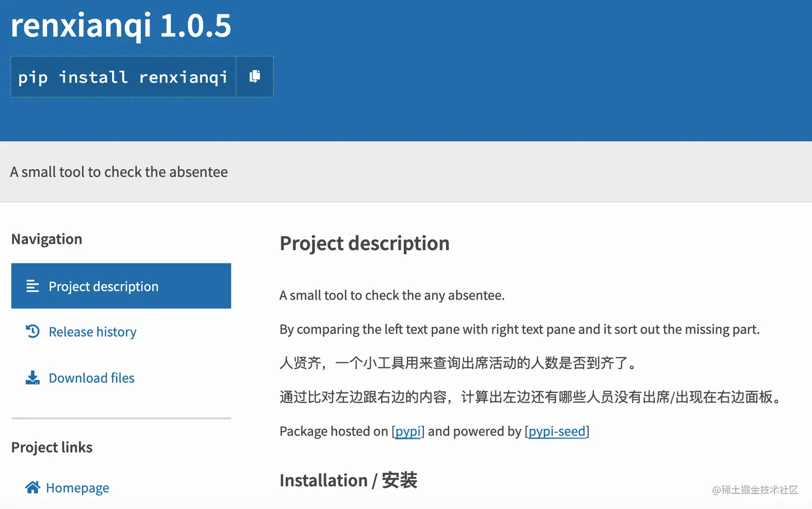Go to the Release history tab

[92, 332]
